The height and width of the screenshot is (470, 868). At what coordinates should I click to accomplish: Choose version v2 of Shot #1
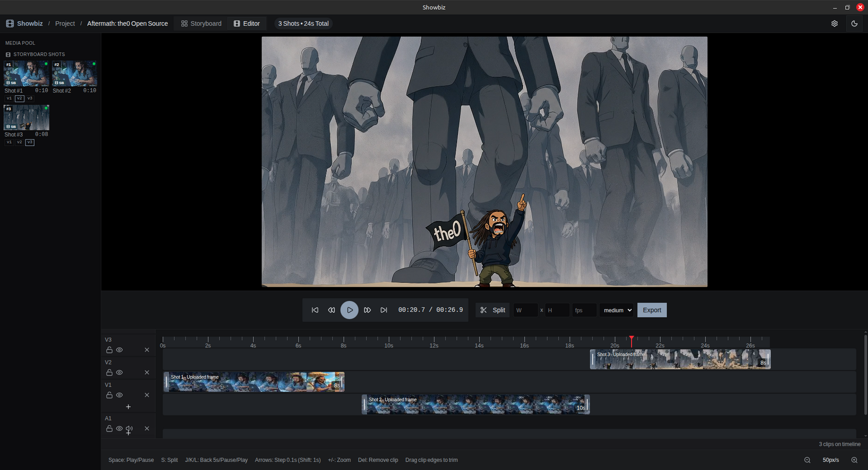[20, 98]
